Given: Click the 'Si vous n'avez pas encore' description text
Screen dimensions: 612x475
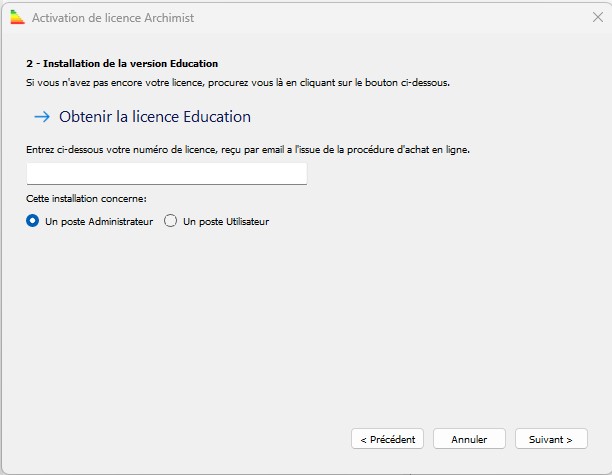Looking at the screenshot, I should pos(237,82).
